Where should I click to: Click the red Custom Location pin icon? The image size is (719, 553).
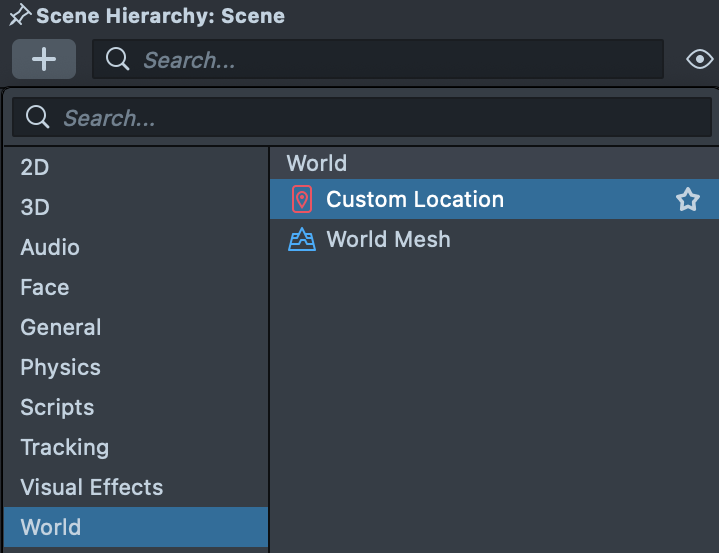(x=301, y=199)
